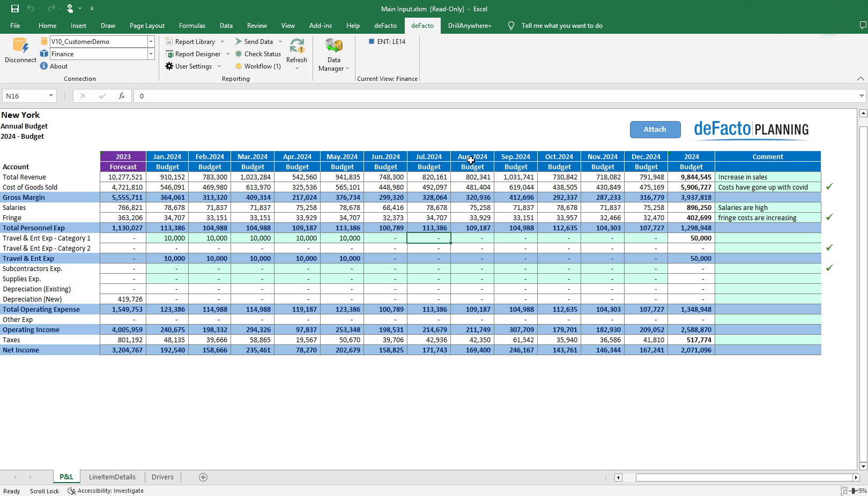Open User Settings gear icon
This screenshot has height=496, width=868.
click(x=169, y=66)
